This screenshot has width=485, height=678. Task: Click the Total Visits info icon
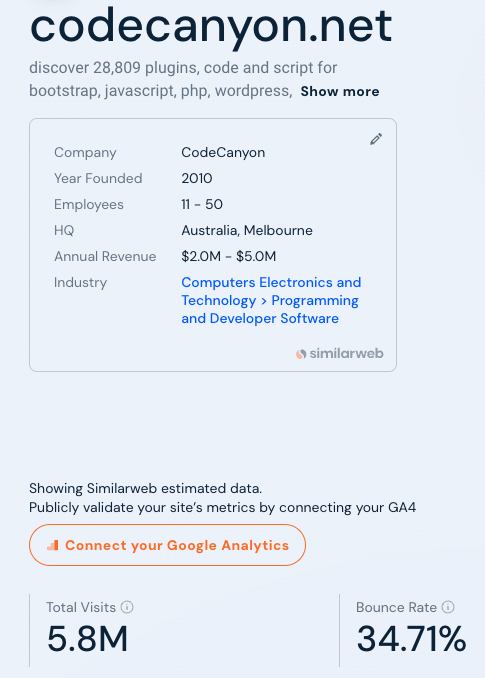(x=127, y=607)
